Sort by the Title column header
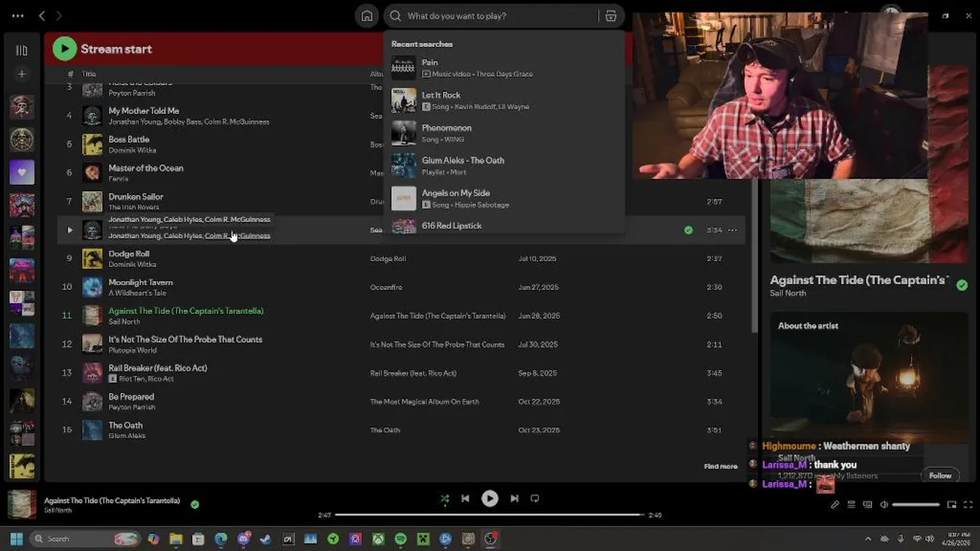980x551 pixels. click(x=89, y=74)
